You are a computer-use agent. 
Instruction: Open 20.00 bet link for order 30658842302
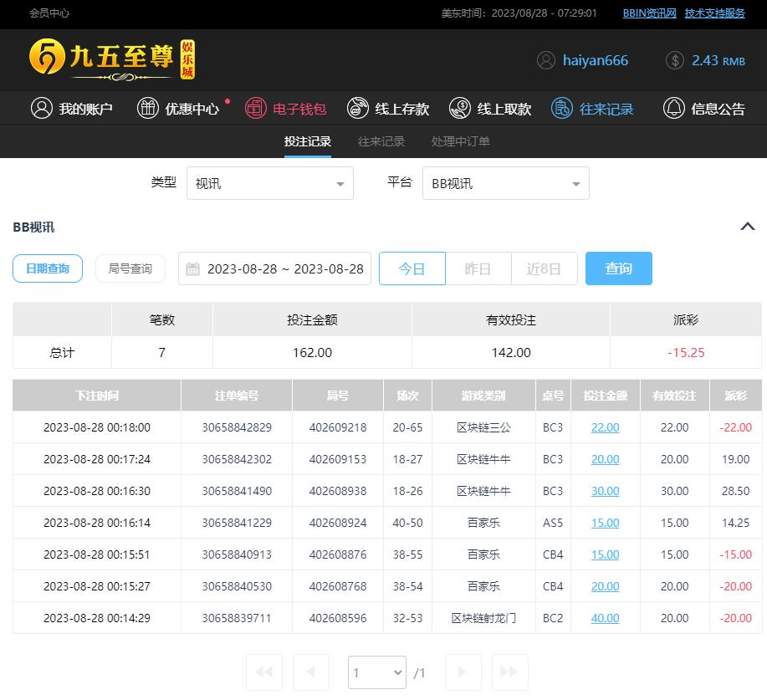pos(605,459)
